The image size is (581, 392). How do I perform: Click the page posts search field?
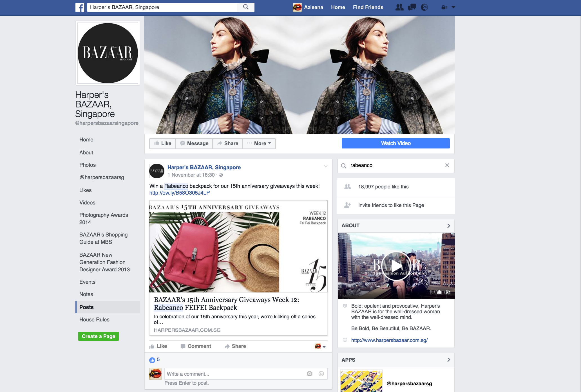(x=396, y=166)
